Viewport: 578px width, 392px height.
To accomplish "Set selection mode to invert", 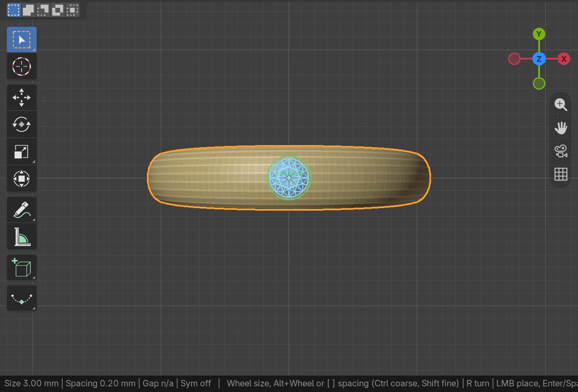I will tap(57, 10).
